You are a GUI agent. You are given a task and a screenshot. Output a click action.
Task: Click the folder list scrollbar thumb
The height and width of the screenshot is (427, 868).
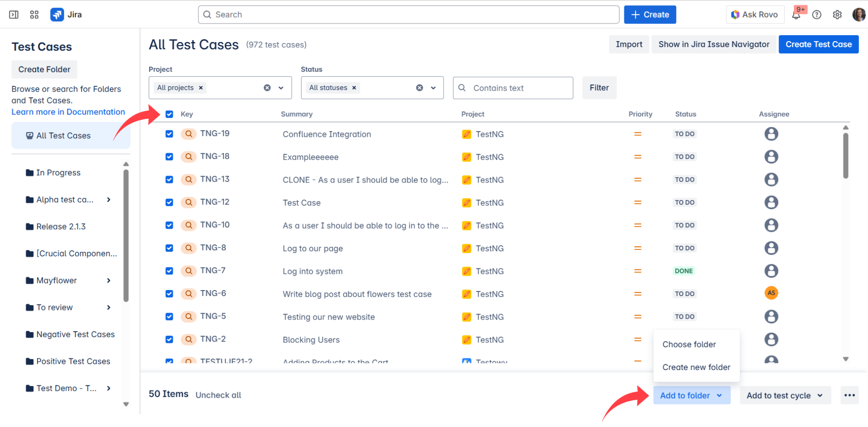(126, 235)
